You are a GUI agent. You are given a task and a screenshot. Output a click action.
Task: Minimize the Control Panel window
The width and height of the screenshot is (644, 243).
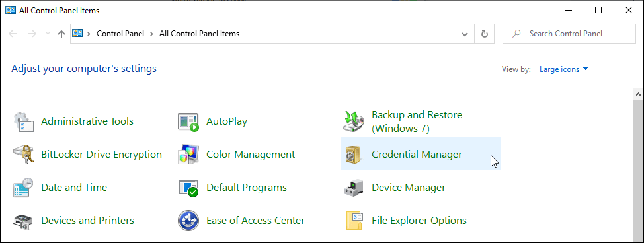click(x=569, y=11)
